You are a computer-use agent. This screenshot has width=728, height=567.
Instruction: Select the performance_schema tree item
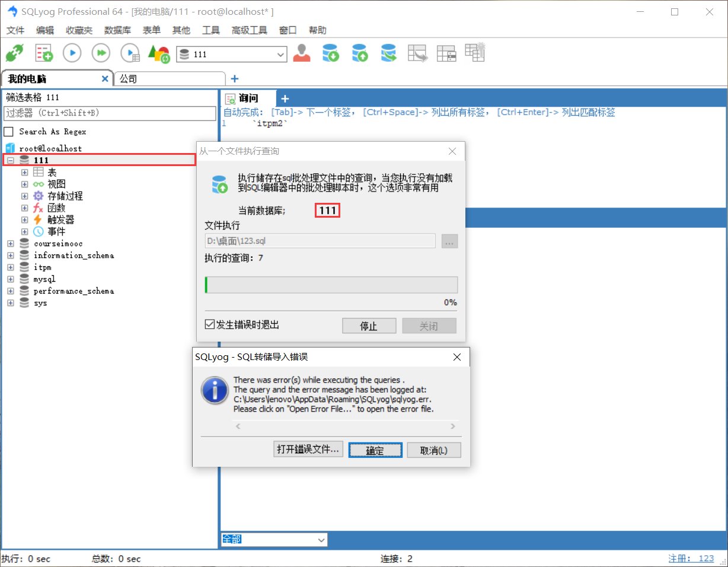[74, 291]
